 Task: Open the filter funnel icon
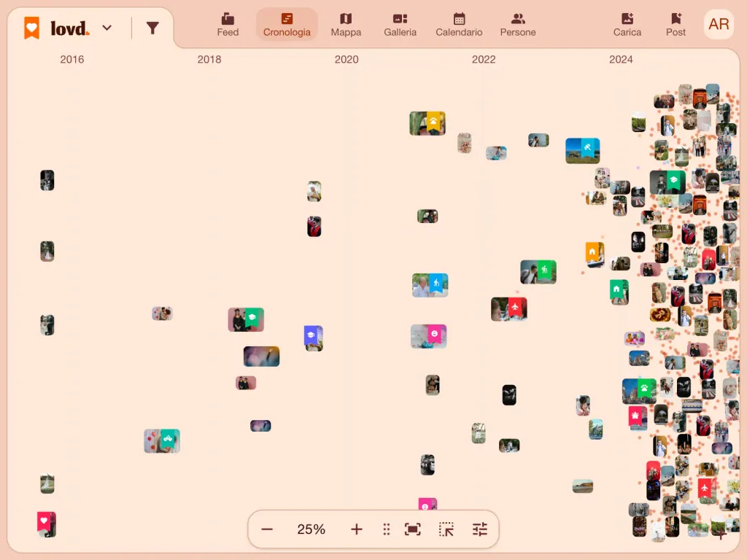152,28
